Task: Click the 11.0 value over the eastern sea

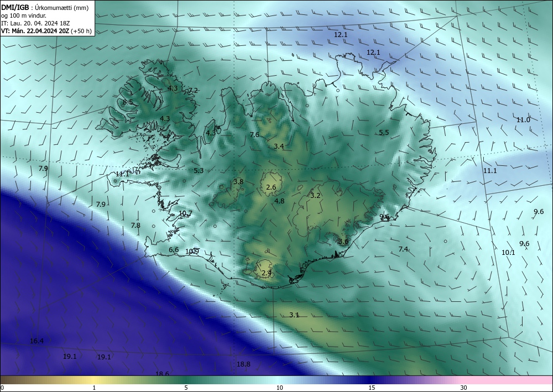Action: point(523,120)
